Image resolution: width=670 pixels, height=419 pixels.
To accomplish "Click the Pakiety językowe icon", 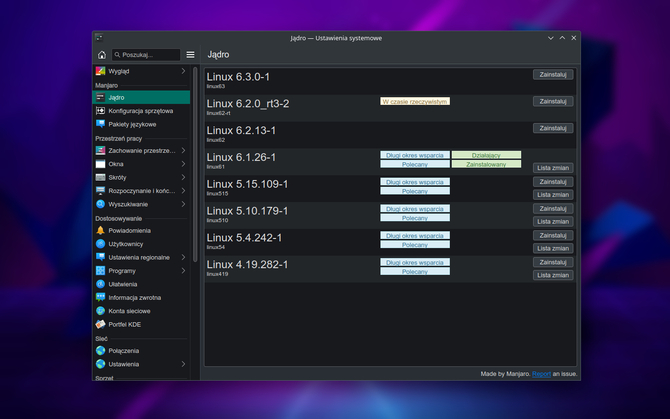I will point(100,124).
